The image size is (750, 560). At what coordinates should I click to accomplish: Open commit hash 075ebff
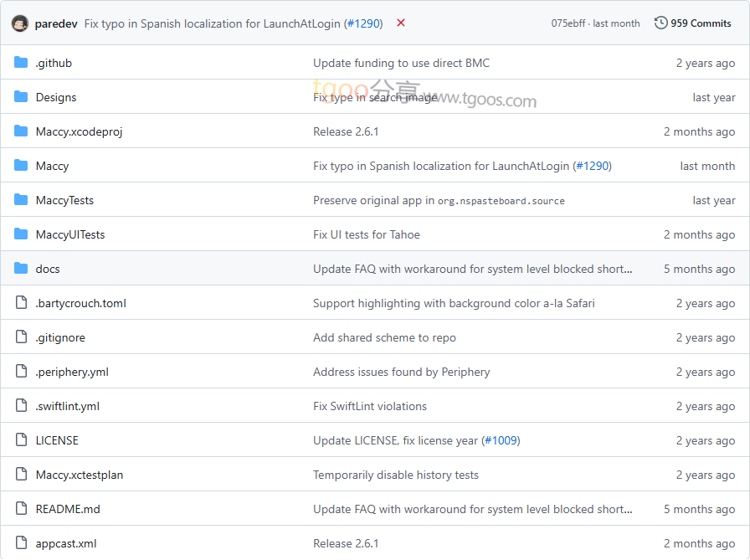point(569,23)
